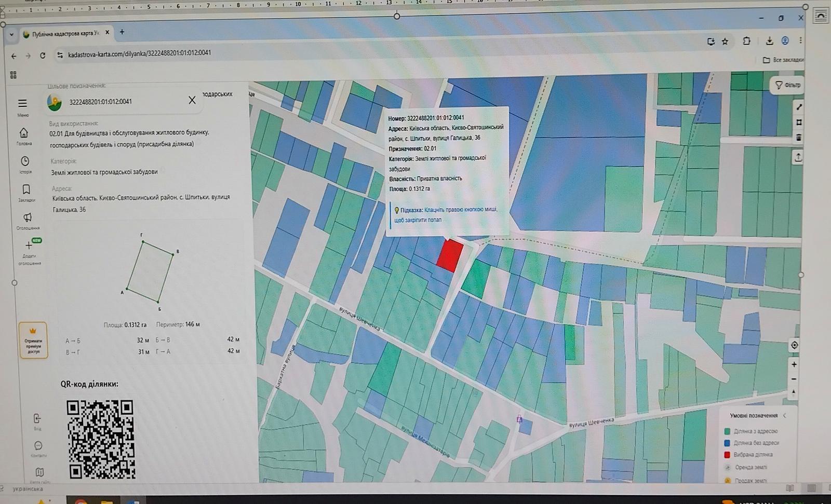Switch Word to Print Layout view icon
The height and width of the screenshot is (504, 831).
[x=811, y=488]
